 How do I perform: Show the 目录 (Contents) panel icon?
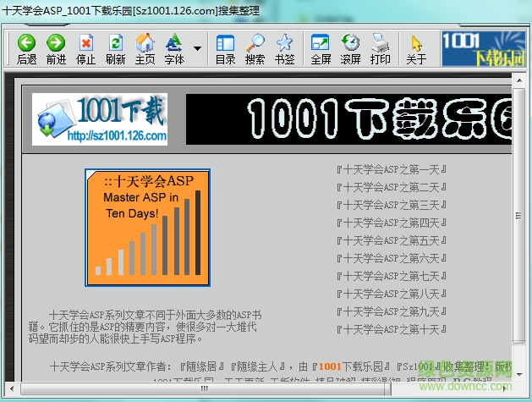225,43
